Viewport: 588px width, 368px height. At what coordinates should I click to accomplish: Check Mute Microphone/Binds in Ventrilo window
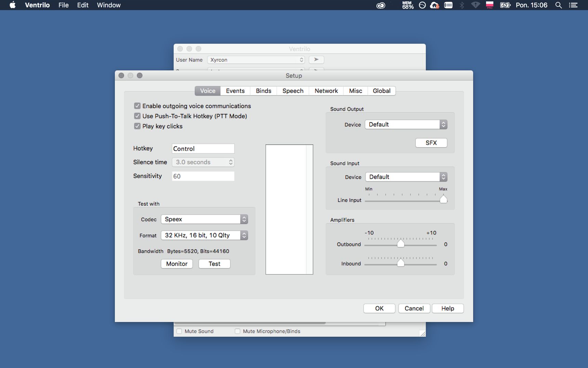point(237,331)
